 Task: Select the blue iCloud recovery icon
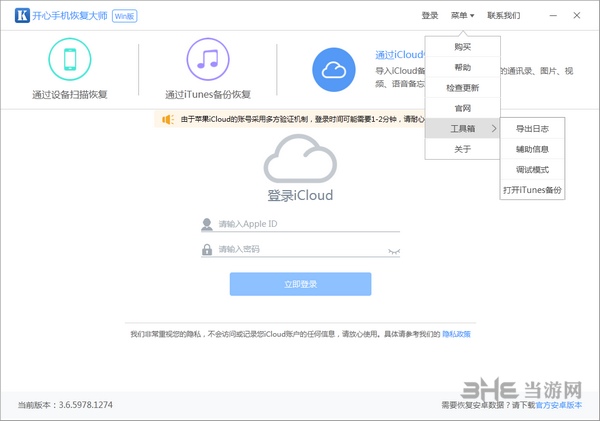tap(334, 70)
